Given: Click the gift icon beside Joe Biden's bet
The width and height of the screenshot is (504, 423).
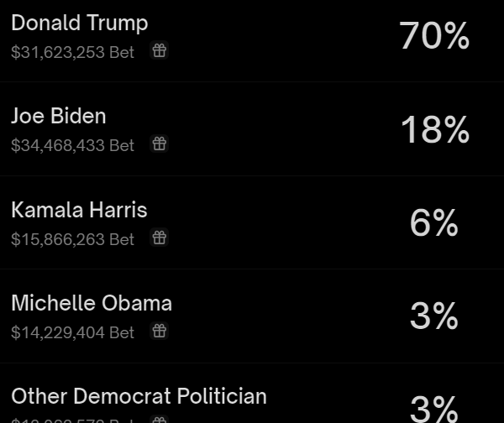Looking at the screenshot, I should tap(160, 144).
